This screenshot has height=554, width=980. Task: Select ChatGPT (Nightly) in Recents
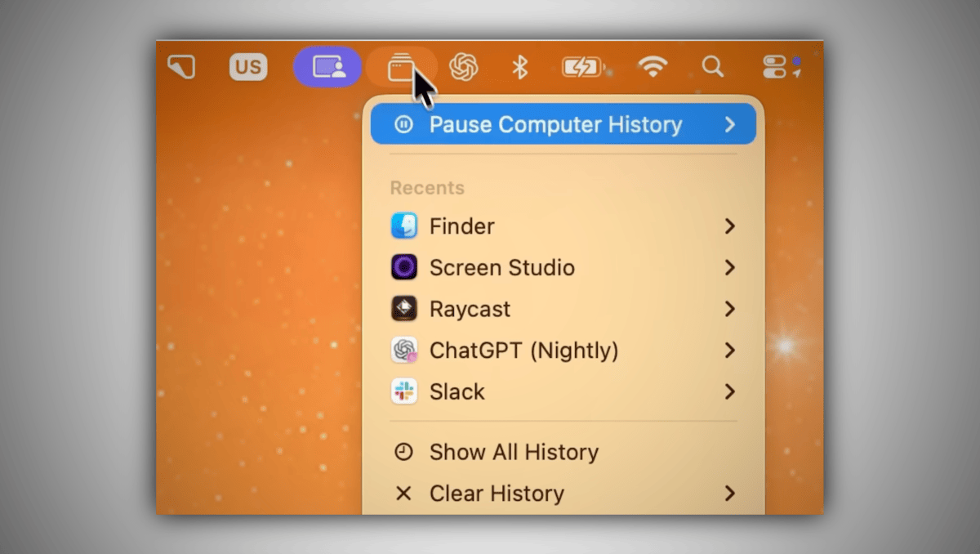[x=563, y=351]
